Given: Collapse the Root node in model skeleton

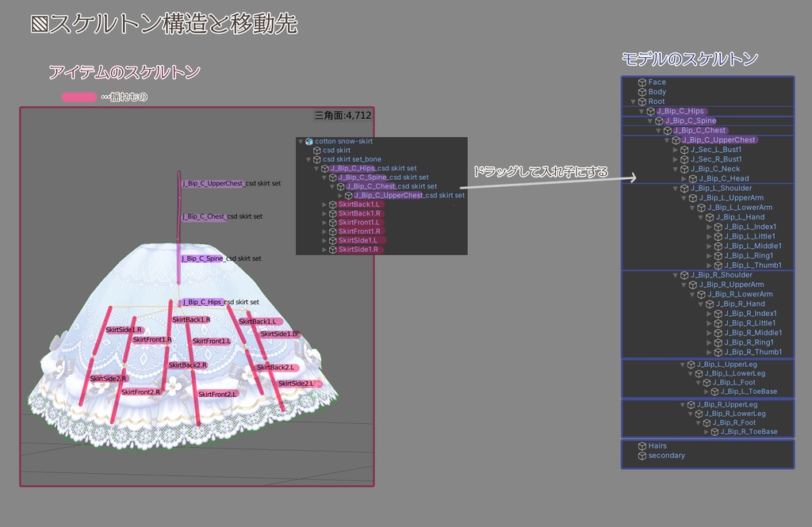Looking at the screenshot, I should (x=633, y=102).
